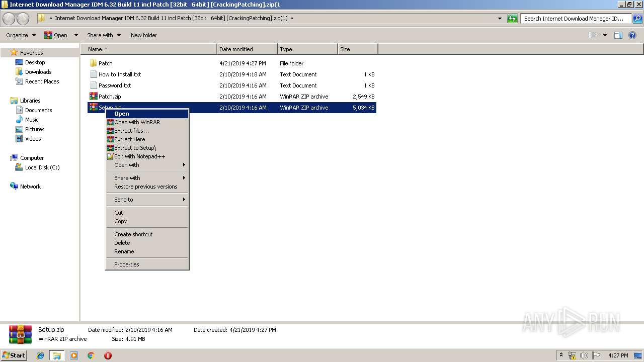The image size is (644, 362).
Task: Toggle the preview pane icon
Action: 618,35
